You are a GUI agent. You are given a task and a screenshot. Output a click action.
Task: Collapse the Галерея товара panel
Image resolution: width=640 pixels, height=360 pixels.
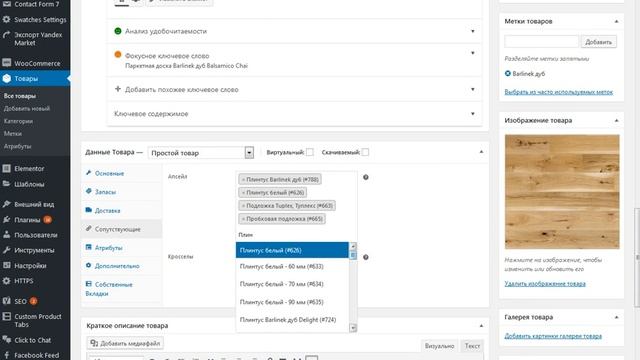(x=616, y=317)
